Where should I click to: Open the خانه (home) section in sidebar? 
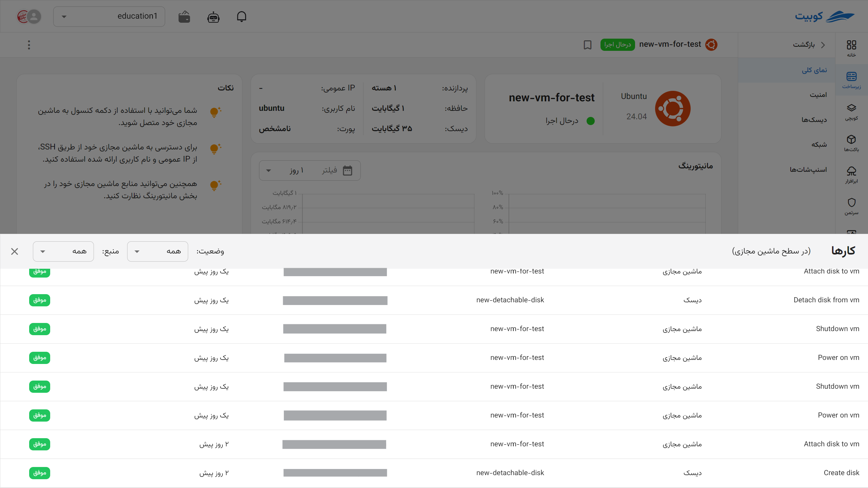pyautogui.click(x=851, y=47)
